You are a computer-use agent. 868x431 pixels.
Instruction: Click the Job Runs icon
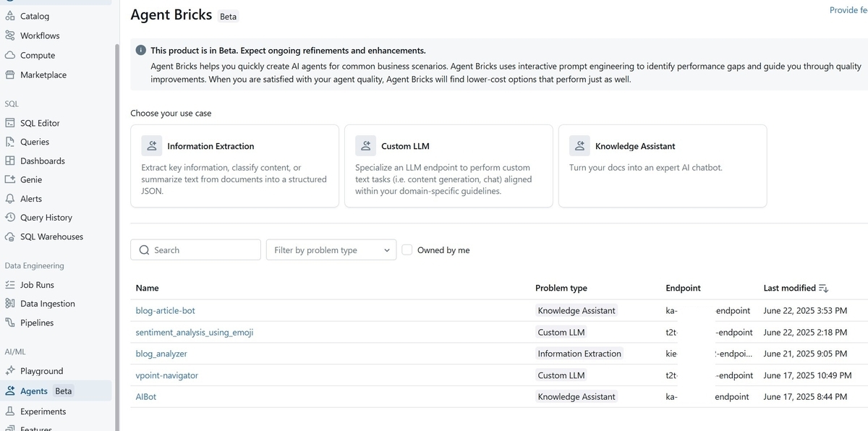point(10,285)
